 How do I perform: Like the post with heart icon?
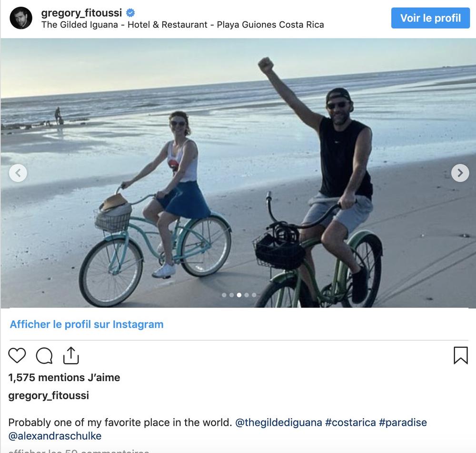[17, 355]
